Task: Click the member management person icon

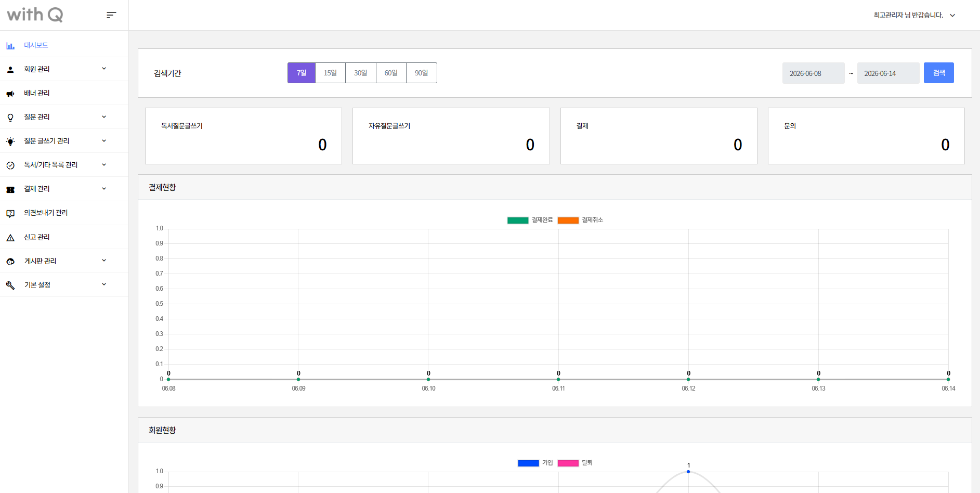Action: pyautogui.click(x=10, y=69)
